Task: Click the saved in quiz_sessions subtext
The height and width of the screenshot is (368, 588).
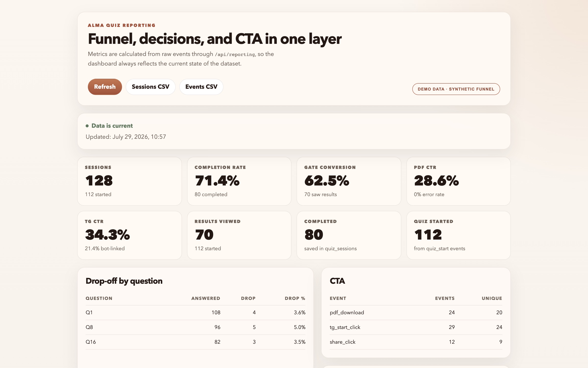Action: pyautogui.click(x=331, y=249)
